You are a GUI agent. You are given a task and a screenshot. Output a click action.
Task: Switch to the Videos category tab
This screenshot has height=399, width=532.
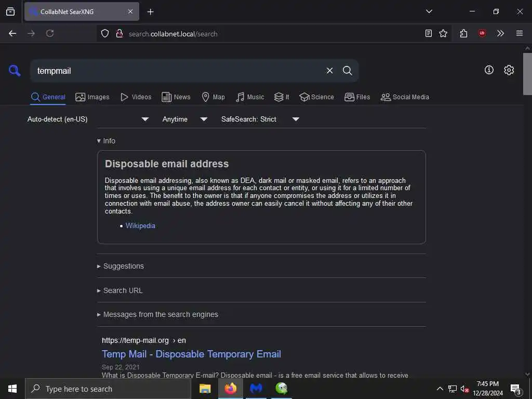point(136,97)
